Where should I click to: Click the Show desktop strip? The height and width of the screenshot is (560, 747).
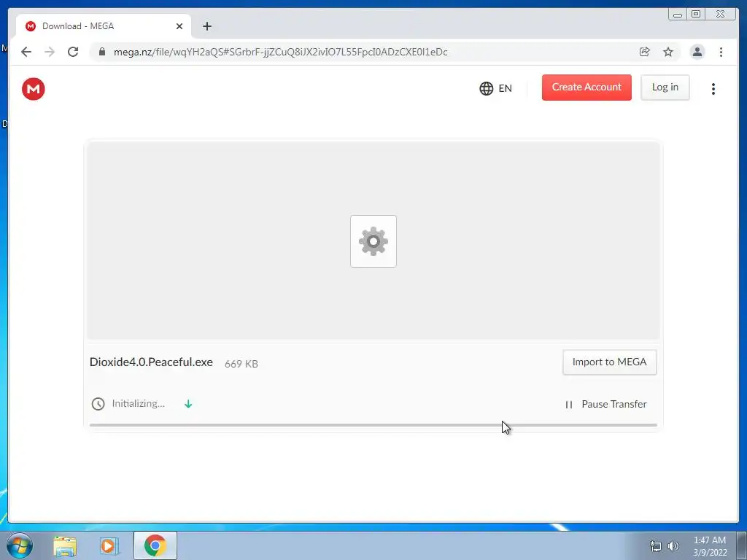(x=742, y=545)
